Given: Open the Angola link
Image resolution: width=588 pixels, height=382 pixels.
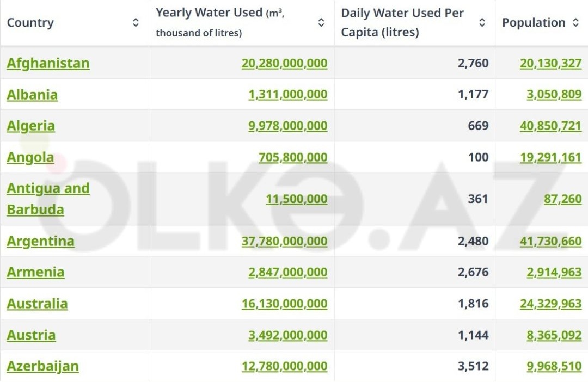Looking at the screenshot, I should click(30, 157).
